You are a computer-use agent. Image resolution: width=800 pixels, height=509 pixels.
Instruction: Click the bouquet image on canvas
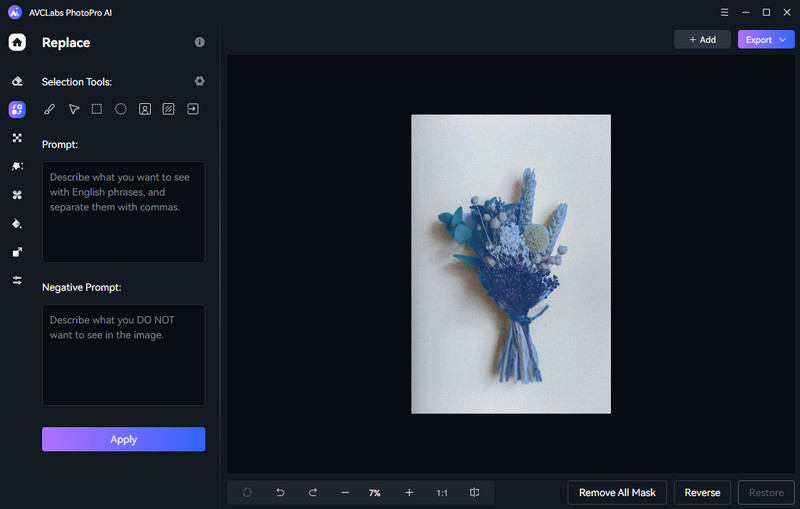[x=511, y=264]
